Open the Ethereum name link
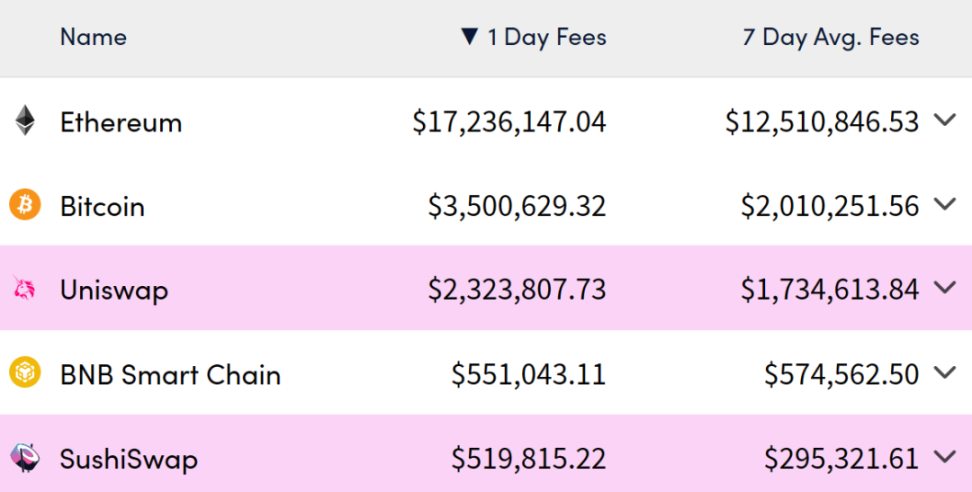Viewport: 972px width, 492px height. tap(121, 122)
